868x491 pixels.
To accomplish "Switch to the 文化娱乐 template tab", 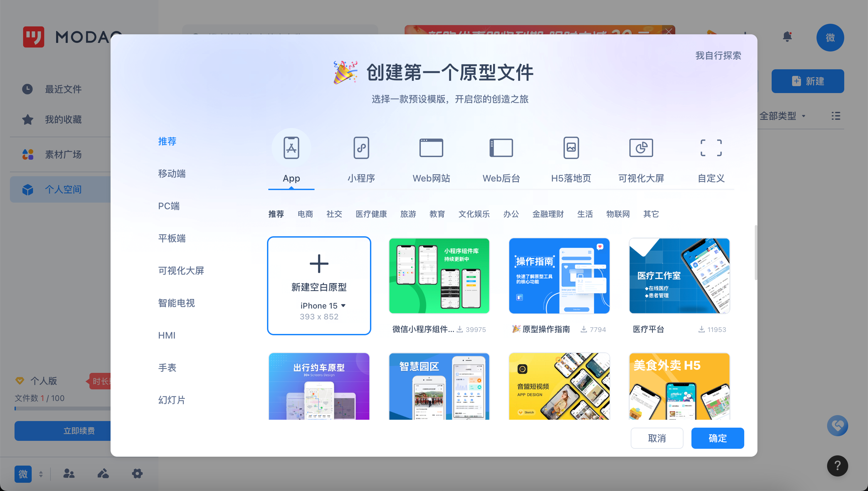I will point(474,214).
